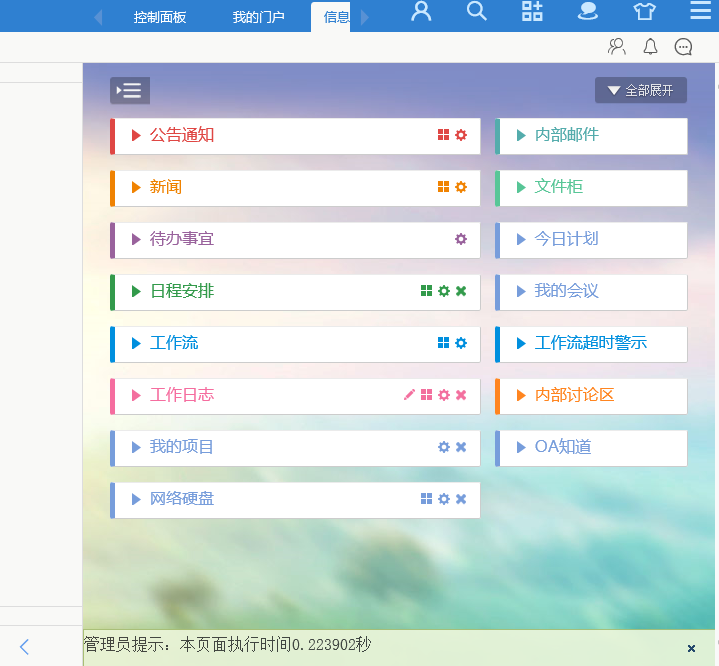
Task: Open the 内部讨论区 panel title
Action: click(x=574, y=395)
